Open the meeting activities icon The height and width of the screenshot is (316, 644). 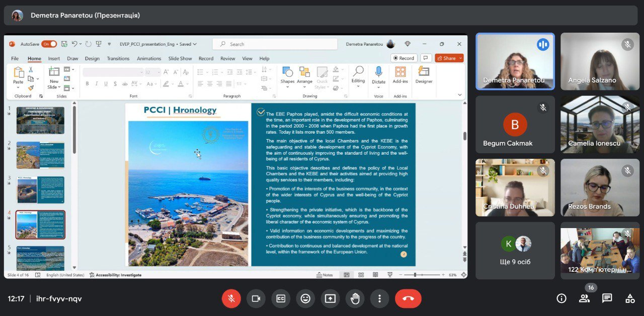[630, 298]
